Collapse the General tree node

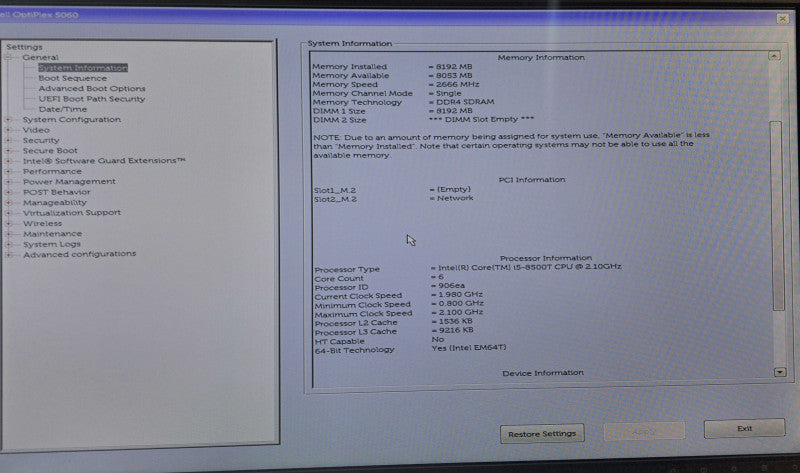click(x=8, y=58)
